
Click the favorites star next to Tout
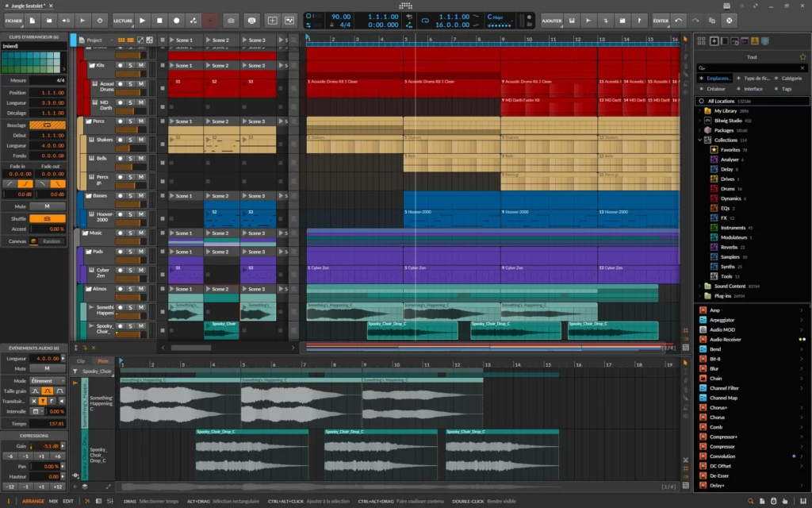(x=802, y=57)
